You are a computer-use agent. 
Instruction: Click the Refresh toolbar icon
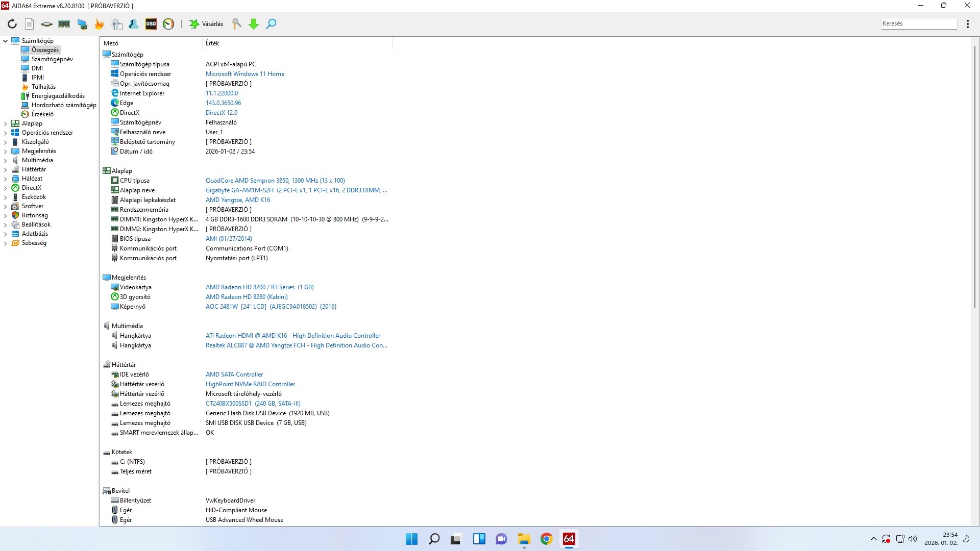tap(12, 24)
